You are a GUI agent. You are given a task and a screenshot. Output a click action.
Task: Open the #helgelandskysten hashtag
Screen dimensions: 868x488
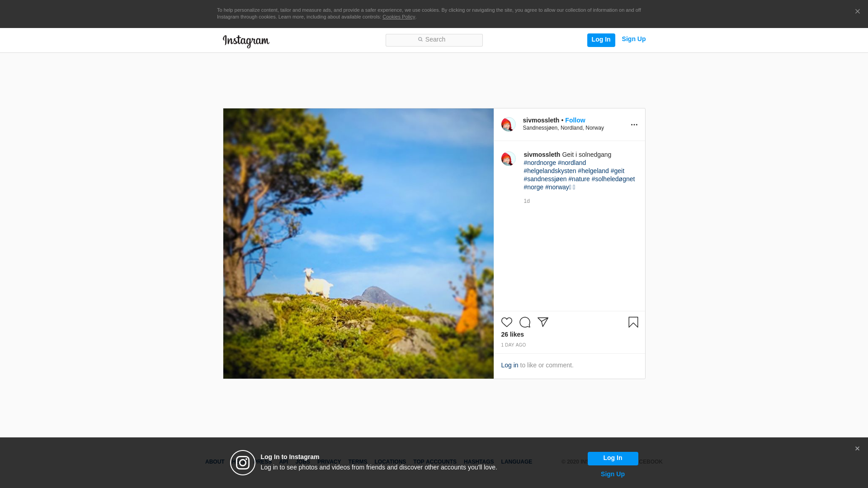pyautogui.click(x=550, y=171)
